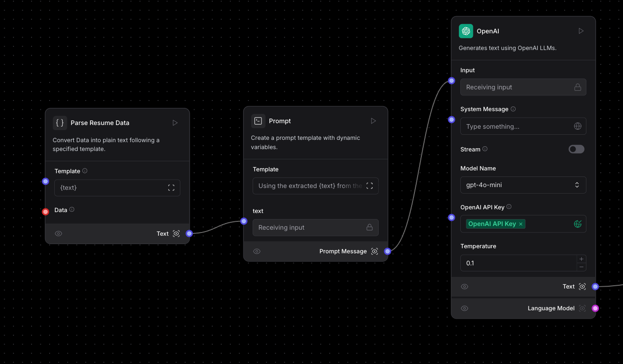Expand the Parse Resume Data template editor
The width and height of the screenshot is (623, 364).
(171, 188)
